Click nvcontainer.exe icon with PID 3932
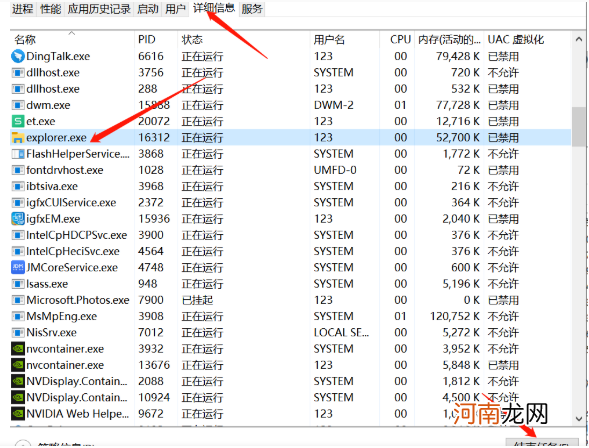 click(x=18, y=349)
